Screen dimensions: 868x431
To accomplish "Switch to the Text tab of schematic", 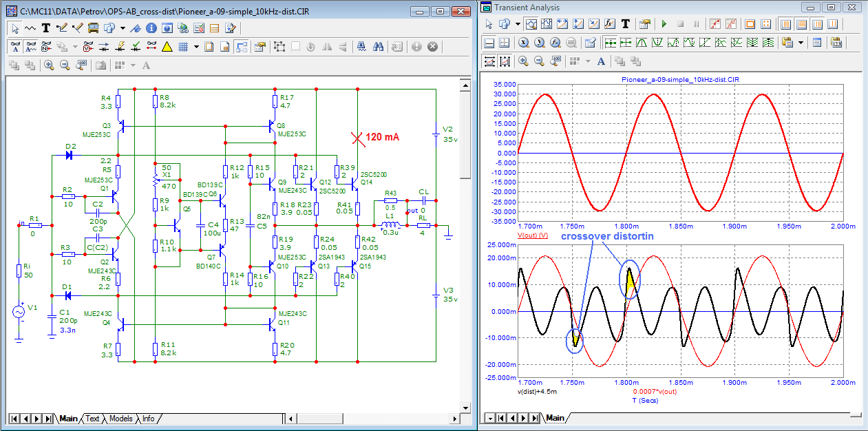I will (x=92, y=418).
